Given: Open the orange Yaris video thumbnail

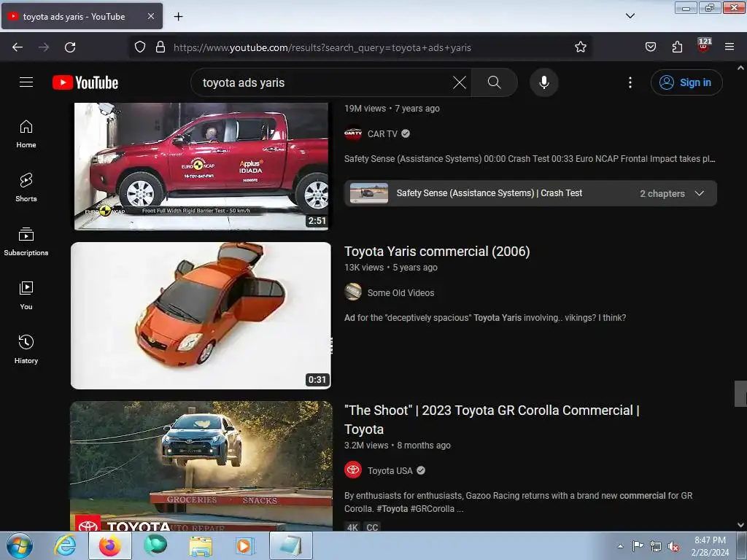Looking at the screenshot, I should (x=201, y=315).
